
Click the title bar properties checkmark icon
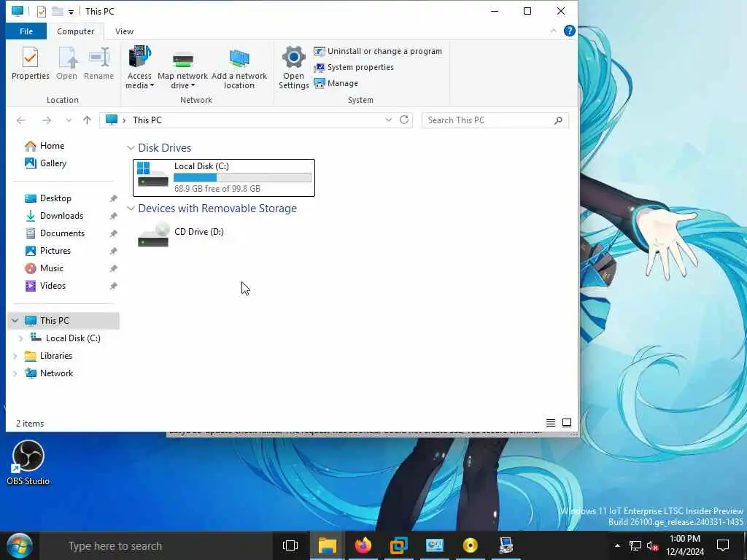pyautogui.click(x=42, y=12)
